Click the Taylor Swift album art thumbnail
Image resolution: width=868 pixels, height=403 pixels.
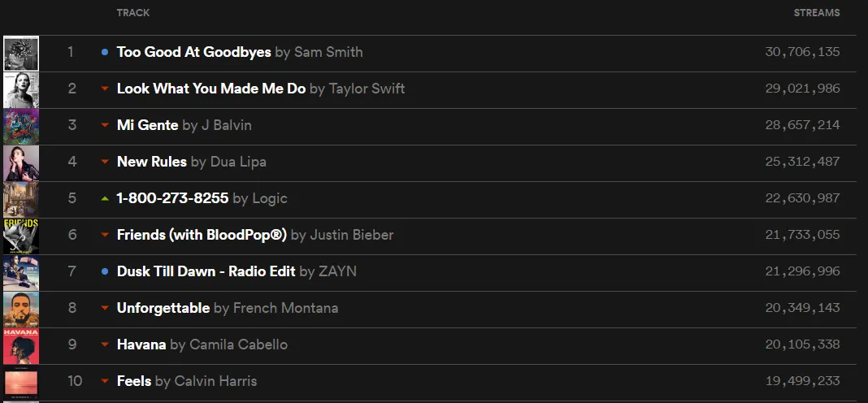21,90
